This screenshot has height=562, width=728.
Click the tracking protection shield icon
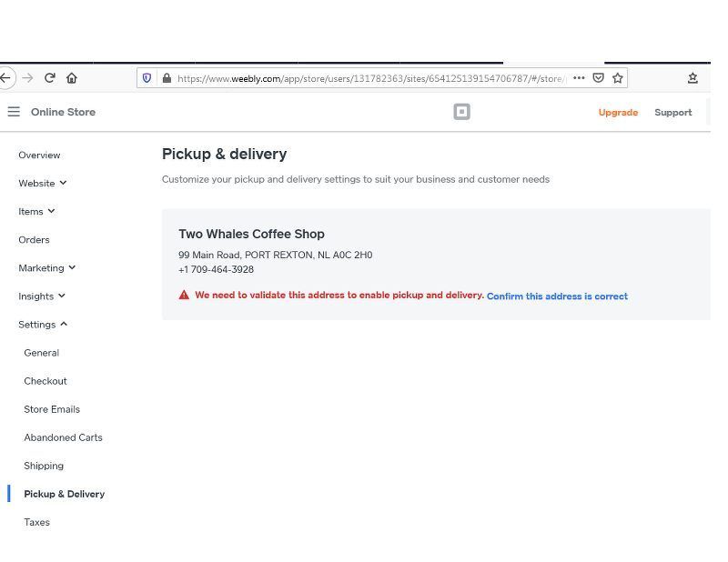148,78
